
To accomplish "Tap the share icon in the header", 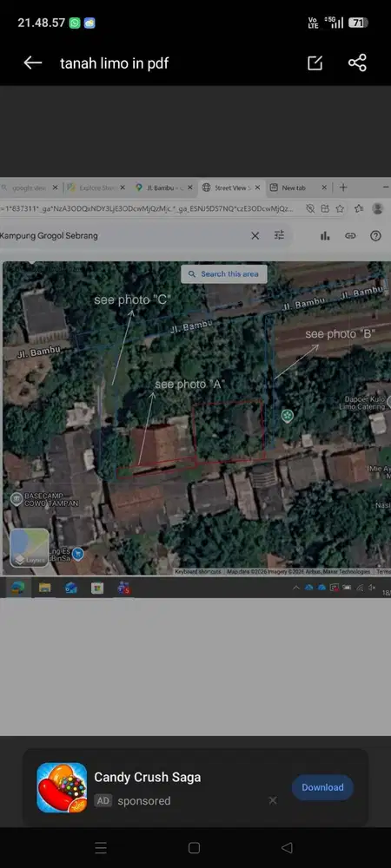I will tap(357, 62).
